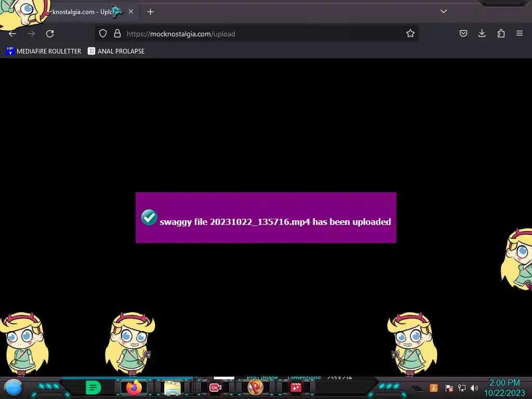
Task: Open the red sparkle video app icon
Action: coord(296,387)
